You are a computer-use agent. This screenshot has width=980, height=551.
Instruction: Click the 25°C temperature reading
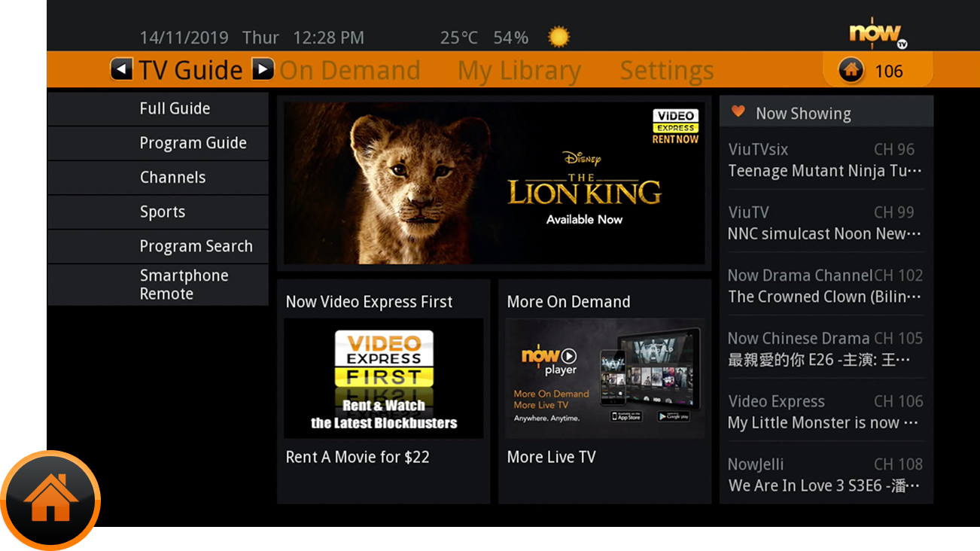459,38
